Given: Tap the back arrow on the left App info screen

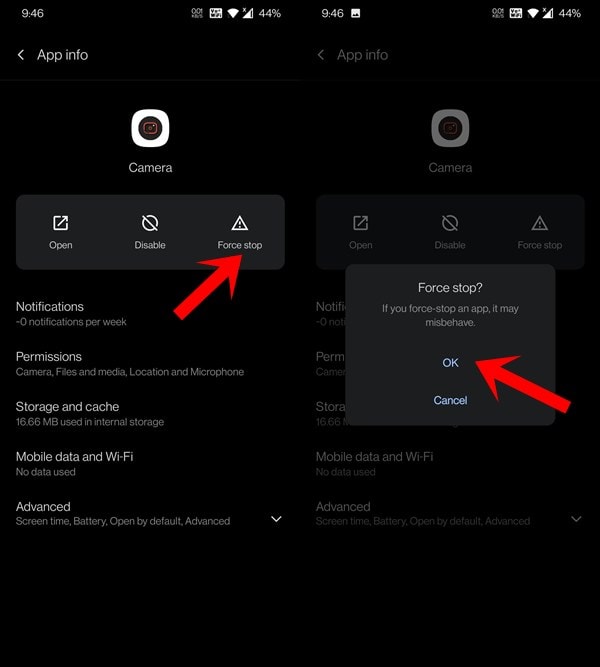Looking at the screenshot, I should pyautogui.click(x=20, y=55).
